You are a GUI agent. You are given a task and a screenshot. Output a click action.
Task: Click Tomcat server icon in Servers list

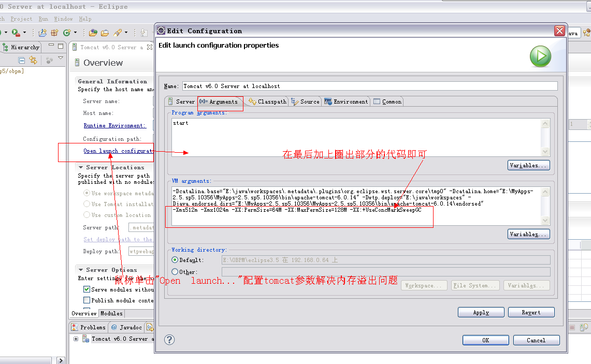click(85, 339)
